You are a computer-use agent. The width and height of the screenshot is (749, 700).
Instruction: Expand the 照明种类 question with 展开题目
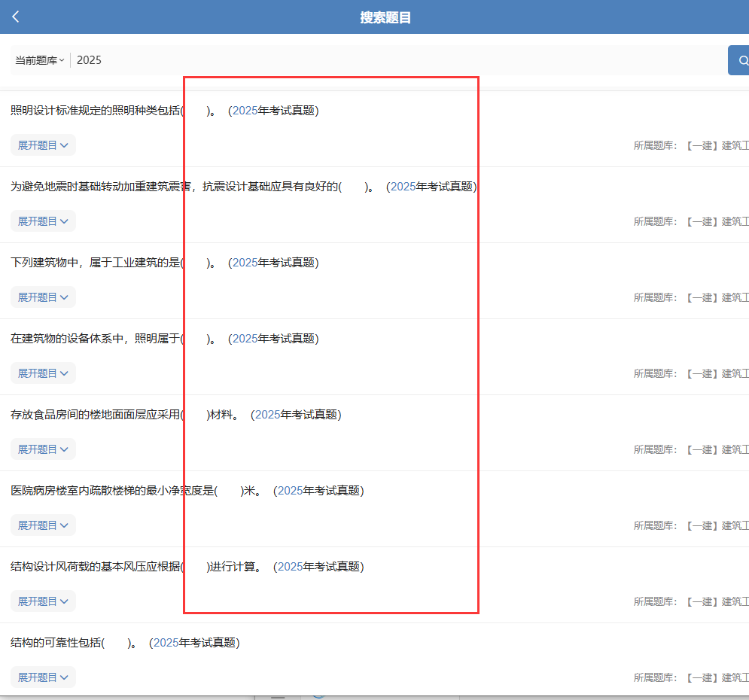[43, 145]
